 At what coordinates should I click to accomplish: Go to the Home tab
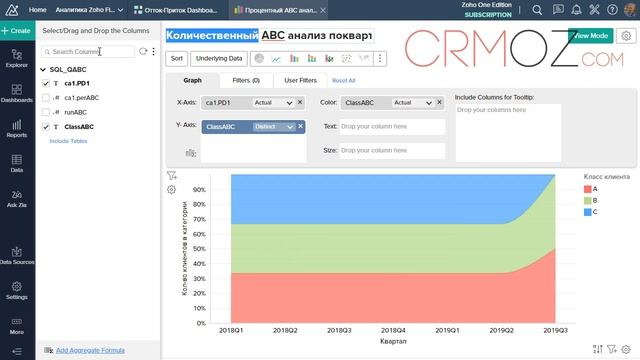tap(38, 10)
